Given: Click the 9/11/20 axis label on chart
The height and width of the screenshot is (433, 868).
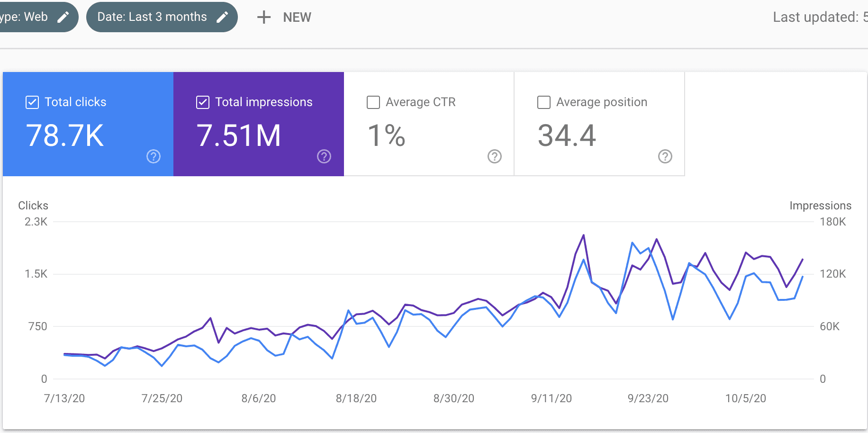Looking at the screenshot, I should (551, 398).
